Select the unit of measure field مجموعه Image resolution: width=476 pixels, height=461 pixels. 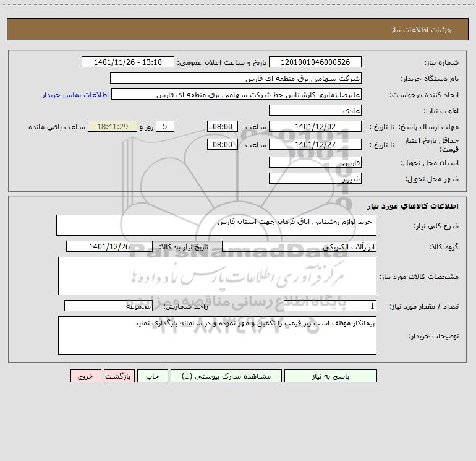(108, 306)
